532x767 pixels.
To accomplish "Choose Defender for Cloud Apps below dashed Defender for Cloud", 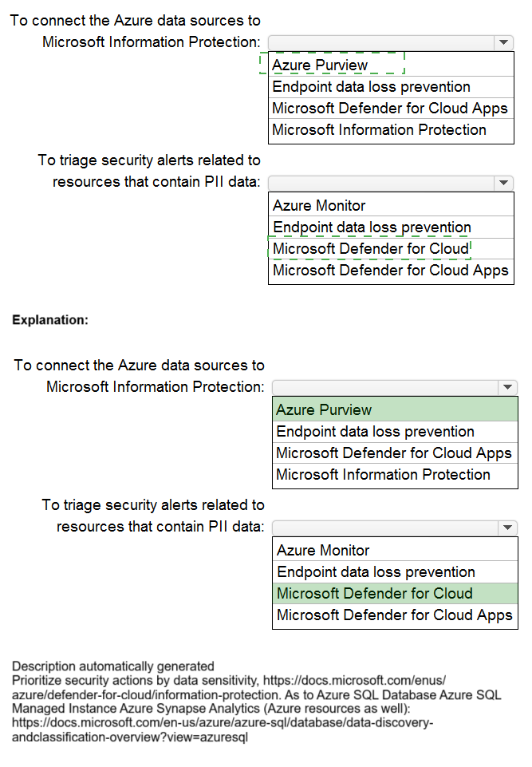I will 390,271.
